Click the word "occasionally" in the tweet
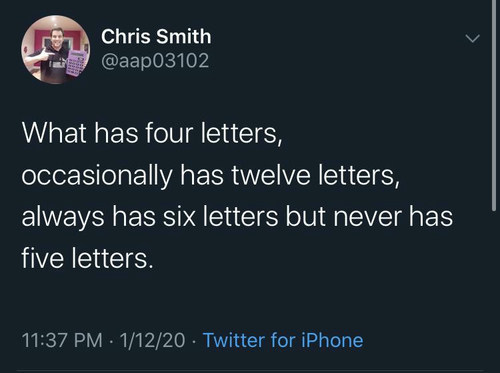This screenshot has width=500, height=373. click(x=97, y=176)
